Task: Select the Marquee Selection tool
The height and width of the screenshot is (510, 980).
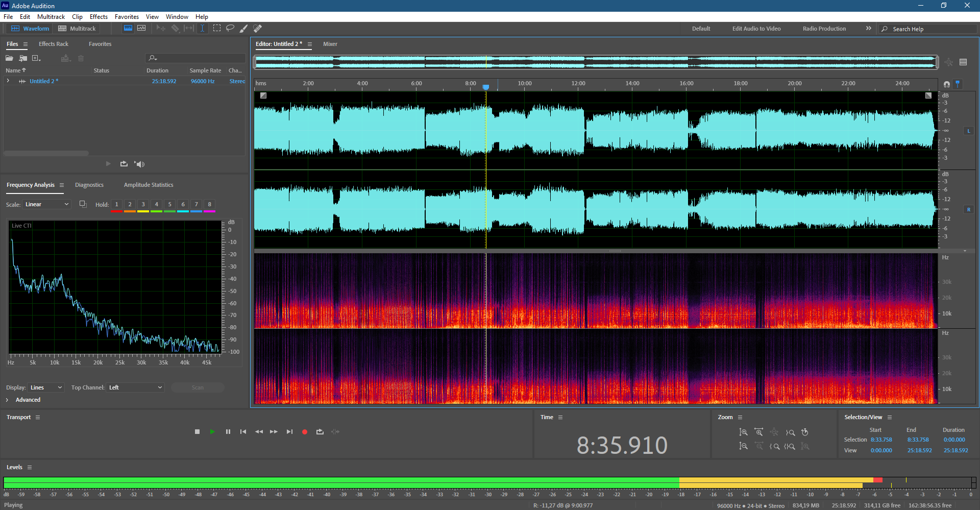Action: point(217,28)
